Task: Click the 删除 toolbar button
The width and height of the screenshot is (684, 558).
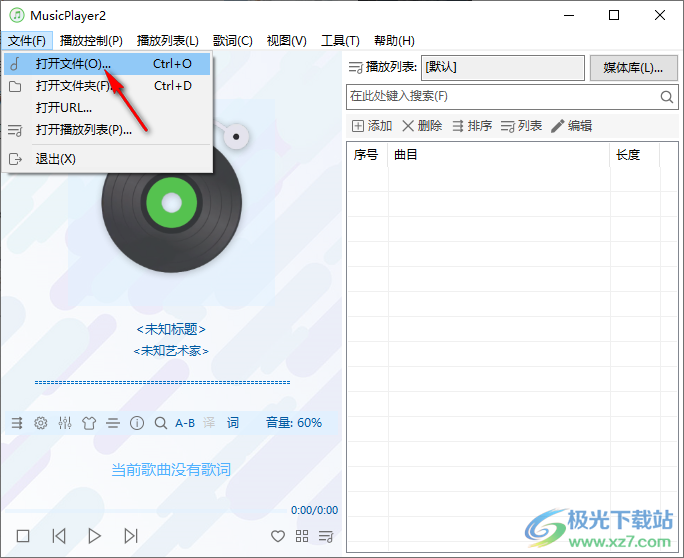Action: pos(422,126)
